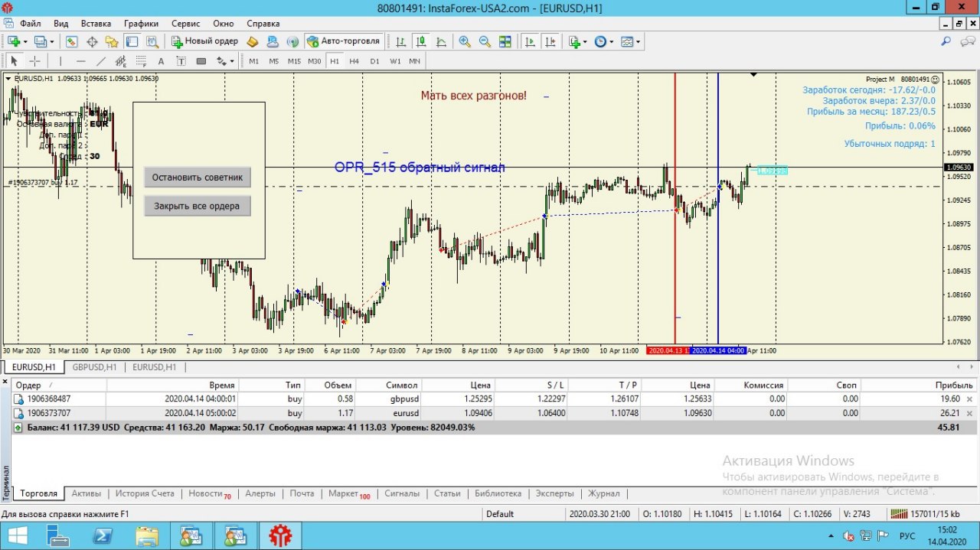This screenshot has height=550, width=980.
Task: Toggle the Авто-торговля button
Action: [x=344, y=41]
